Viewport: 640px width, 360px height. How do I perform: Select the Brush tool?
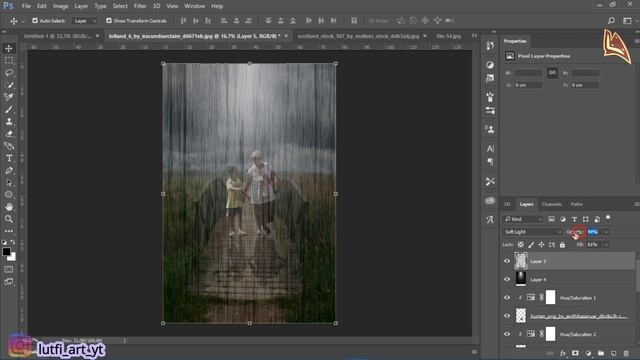(9, 109)
